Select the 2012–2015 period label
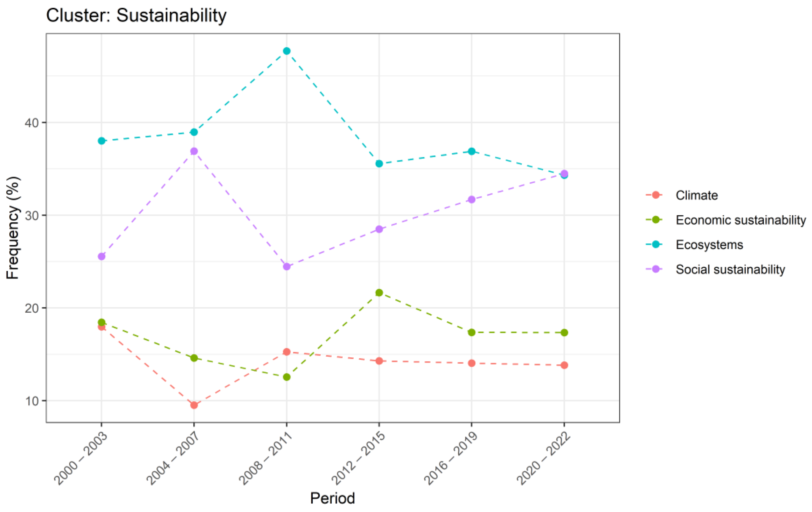Viewport: 812px width, 512px height. pyautogui.click(x=358, y=458)
